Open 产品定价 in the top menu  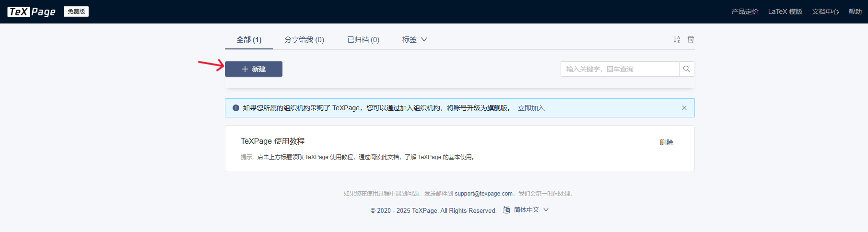pos(745,12)
